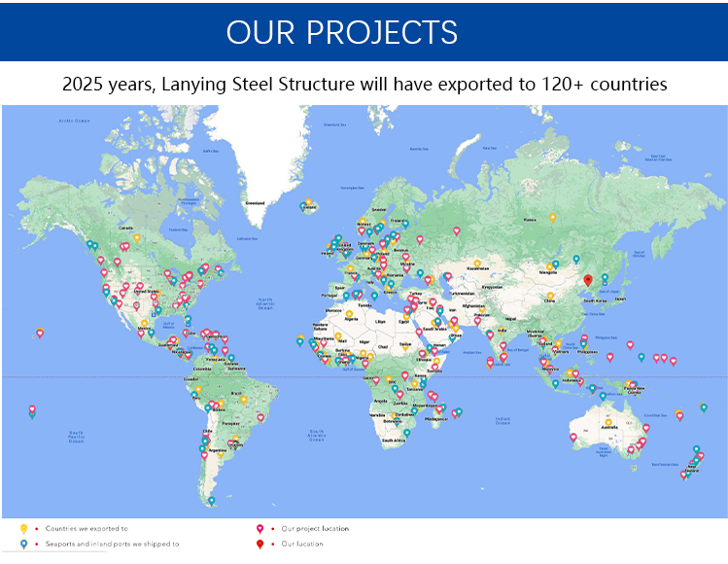Click the 'exported to 120+ countries' subtitle
The height and width of the screenshot is (564, 728).
pyautogui.click(x=552, y=84)
